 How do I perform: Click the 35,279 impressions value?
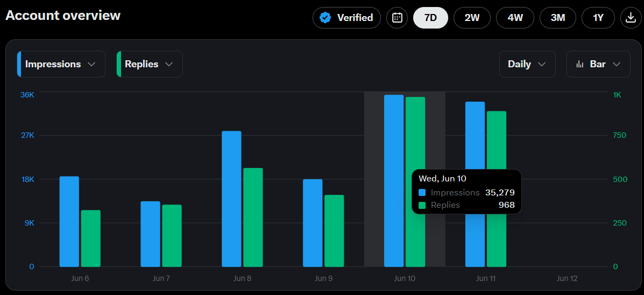click(x=500, y=193)
